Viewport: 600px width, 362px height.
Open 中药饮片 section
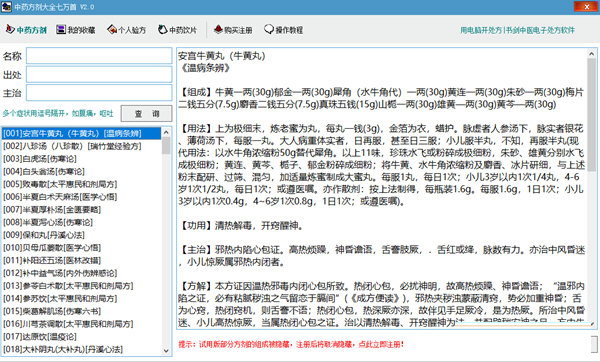(177, 30)
